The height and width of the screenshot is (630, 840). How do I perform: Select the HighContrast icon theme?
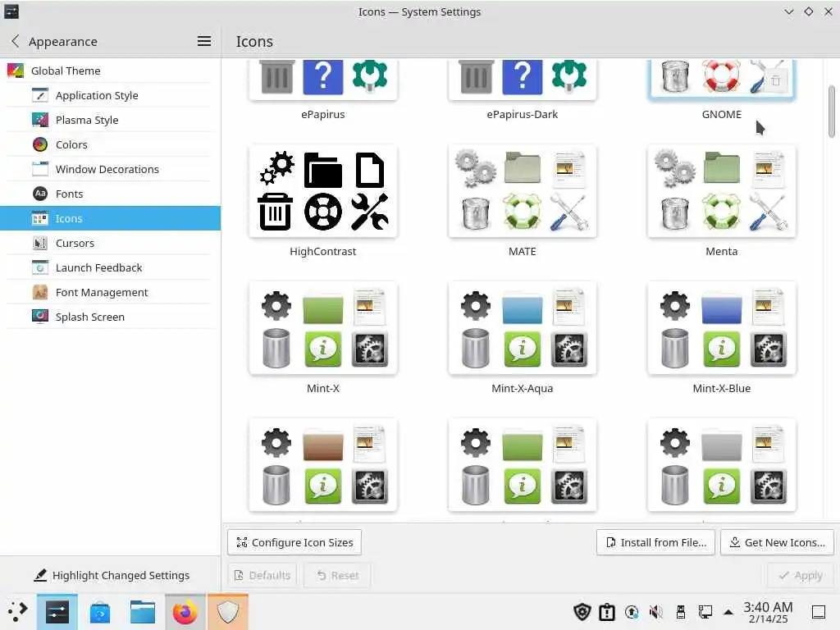coord(323,190)
